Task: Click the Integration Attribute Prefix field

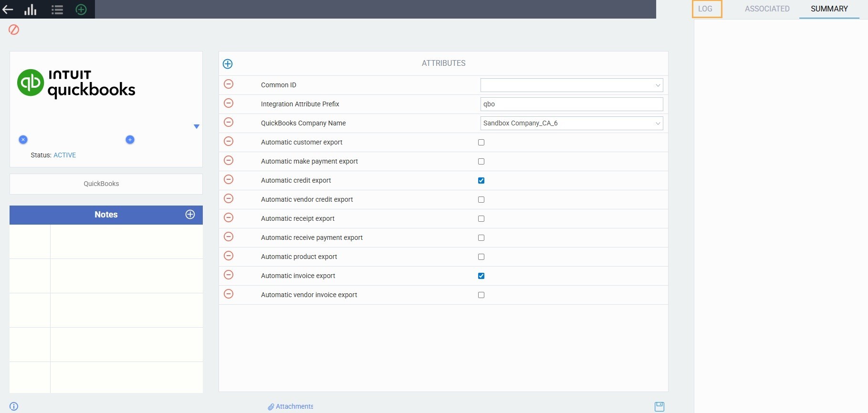Action: pos(571,104)
